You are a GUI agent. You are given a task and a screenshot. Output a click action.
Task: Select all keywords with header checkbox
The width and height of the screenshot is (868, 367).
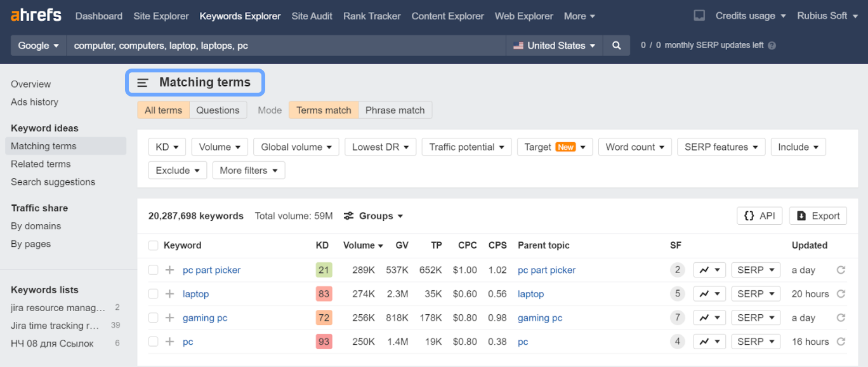click(x=153, y=246)
